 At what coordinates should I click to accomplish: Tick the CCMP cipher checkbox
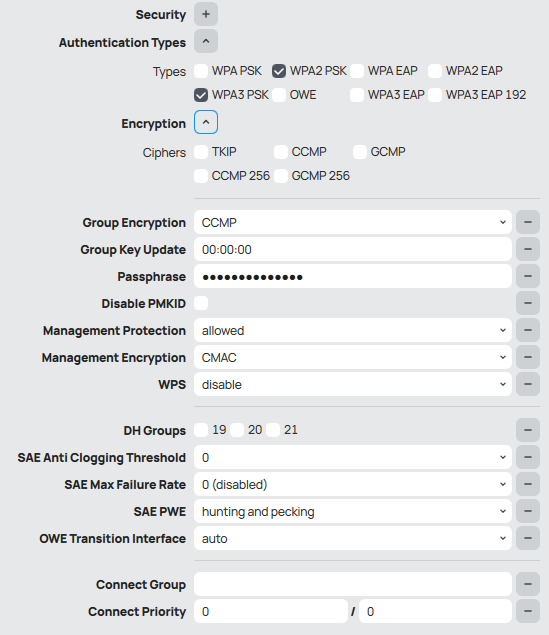point(281,152)
